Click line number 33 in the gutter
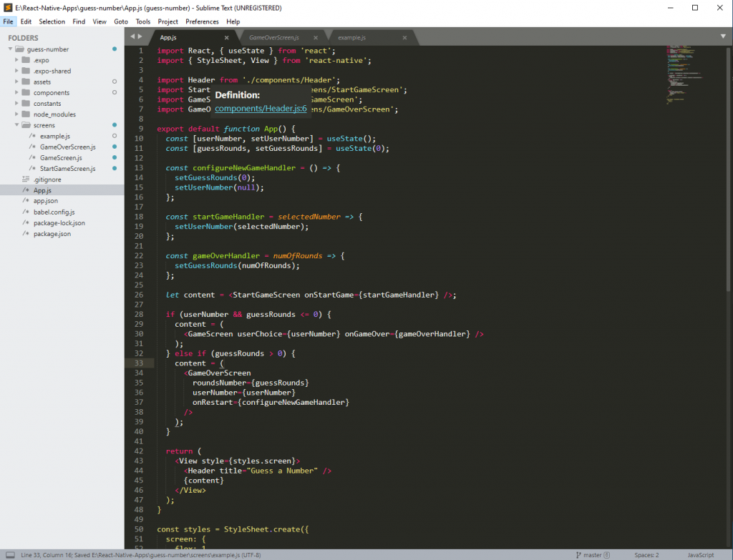The height and width of the screenshot is (560, 733). [139, 363]
